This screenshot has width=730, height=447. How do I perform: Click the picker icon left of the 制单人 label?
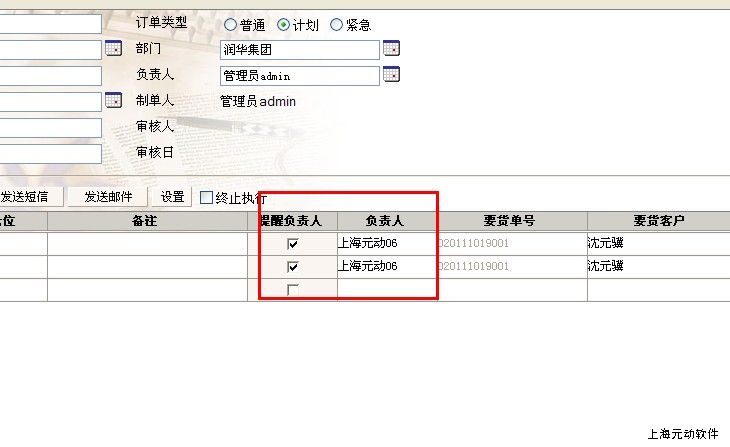113,101
